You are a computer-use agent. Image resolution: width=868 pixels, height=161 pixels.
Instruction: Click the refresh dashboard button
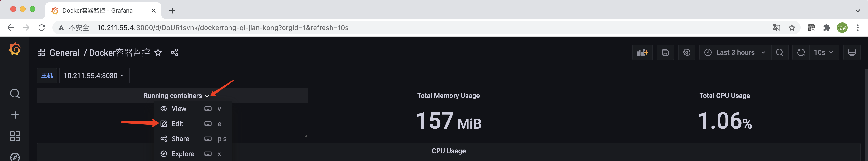click(801, 53)
